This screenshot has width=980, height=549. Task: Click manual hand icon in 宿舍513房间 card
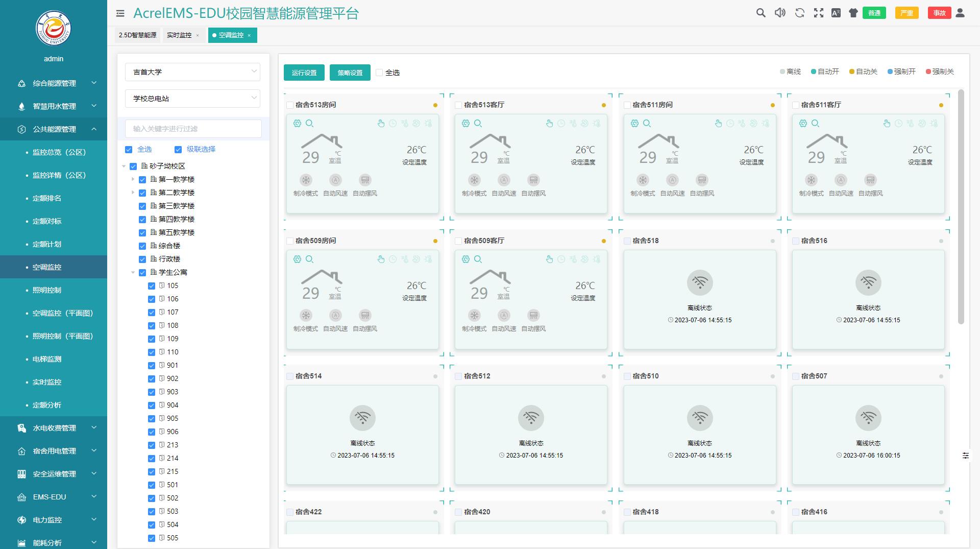pyautogui.click(x=381, y=124)
